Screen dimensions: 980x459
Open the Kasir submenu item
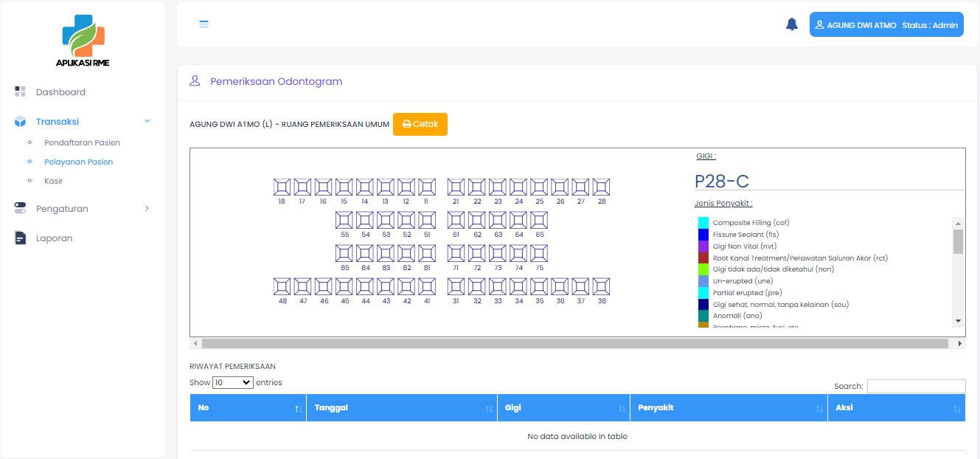point(54,181)
